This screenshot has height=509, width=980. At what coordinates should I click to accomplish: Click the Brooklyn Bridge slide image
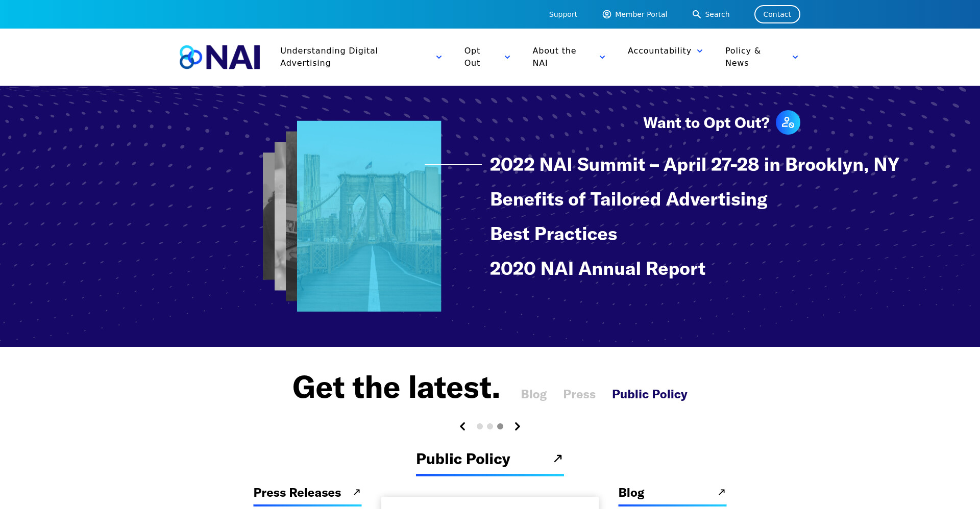click(x=369, y=216)
